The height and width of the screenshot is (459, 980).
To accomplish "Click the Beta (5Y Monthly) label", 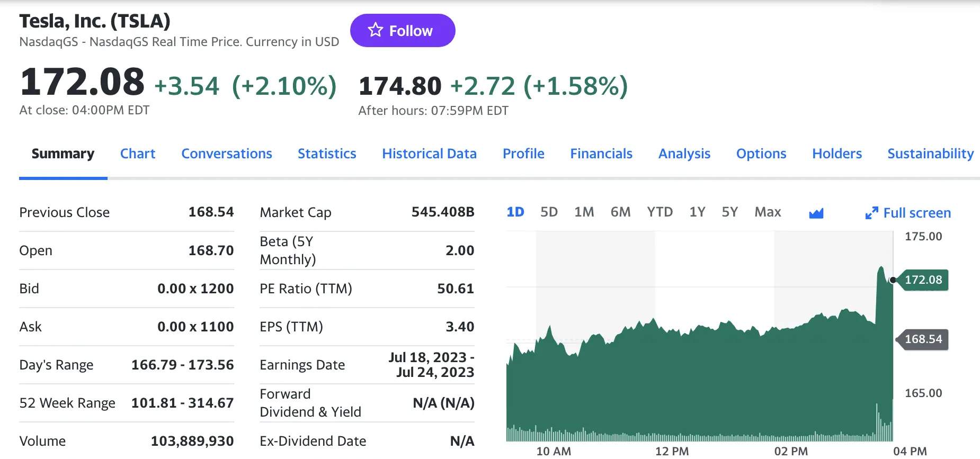I will point(288,250).
